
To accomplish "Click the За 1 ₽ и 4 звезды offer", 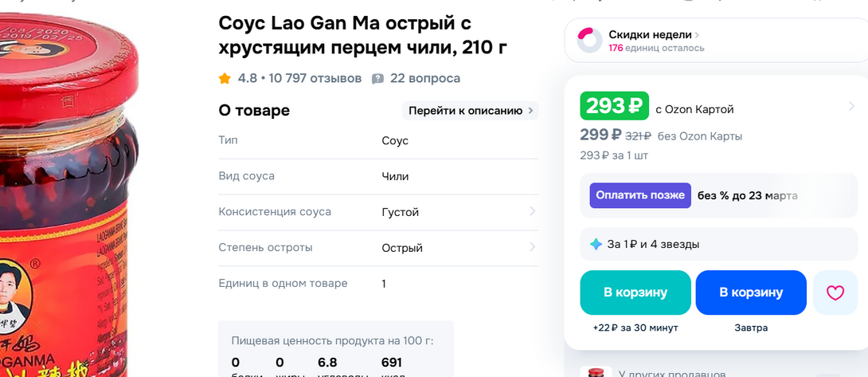I will (653, 244).
